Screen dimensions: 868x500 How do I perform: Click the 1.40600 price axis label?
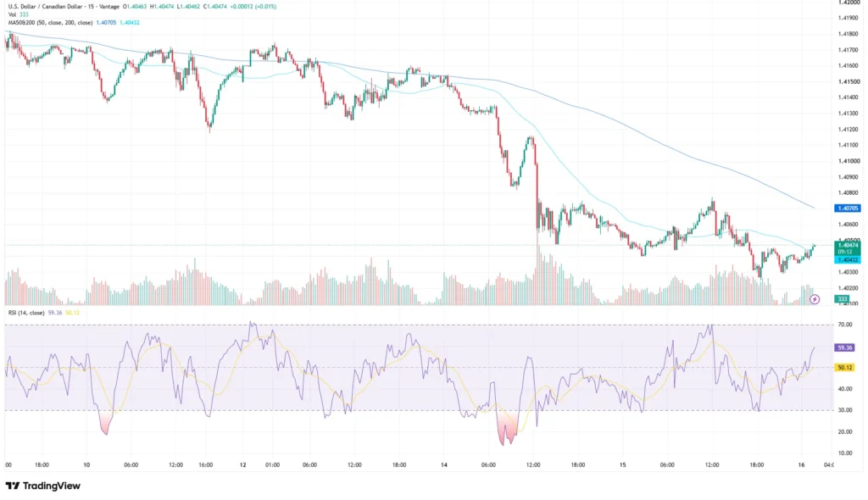tap(849, 225)
